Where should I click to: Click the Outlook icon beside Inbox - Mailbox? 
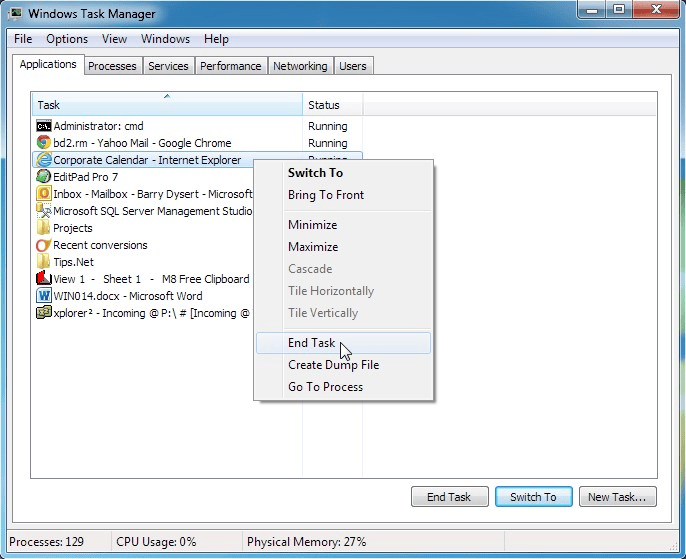tap(43, 194)
